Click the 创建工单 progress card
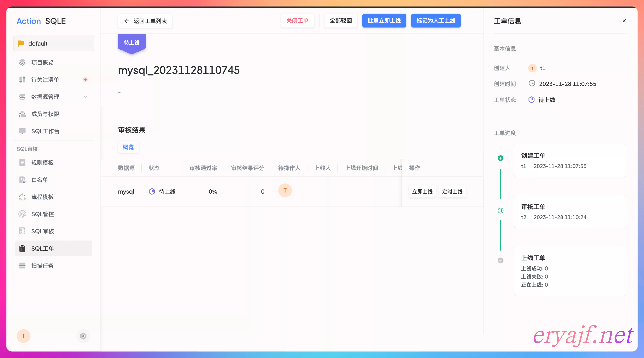This screenshot has width=644, height=358. pyautogui.click(x=570, y=161)
